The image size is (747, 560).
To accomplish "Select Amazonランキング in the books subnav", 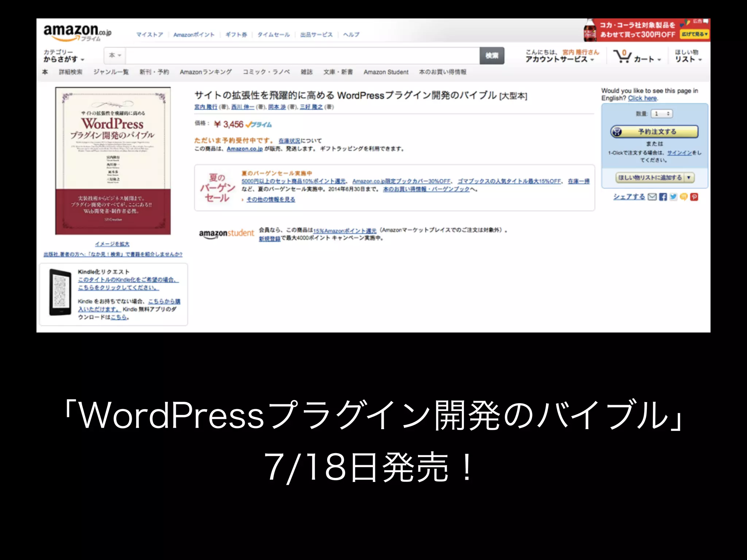I will (x=206, y=72).
